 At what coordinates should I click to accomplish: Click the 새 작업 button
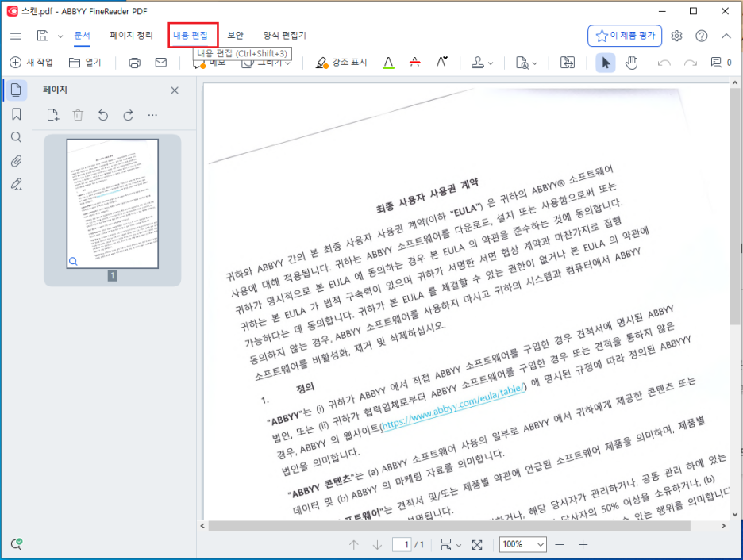32,63
